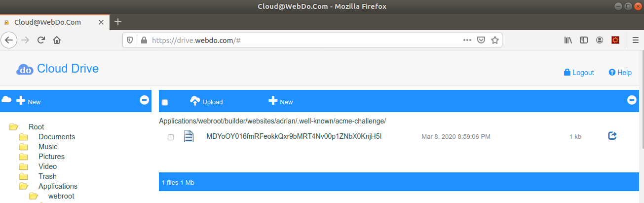The image size is (644, 203).
Task: Collapse the file panel with minus icon
Action: [x=632, y=100]
